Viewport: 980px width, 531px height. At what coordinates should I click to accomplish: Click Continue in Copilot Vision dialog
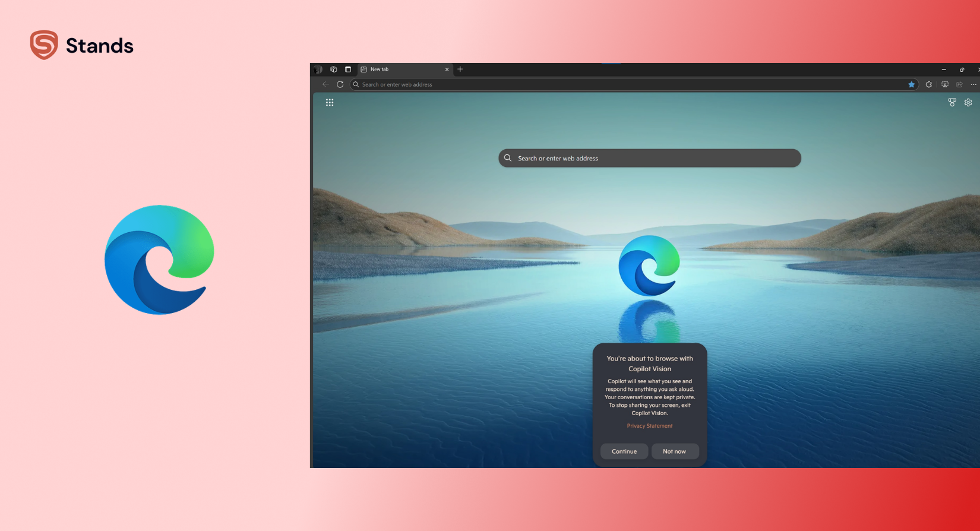[x=624, y=451]
